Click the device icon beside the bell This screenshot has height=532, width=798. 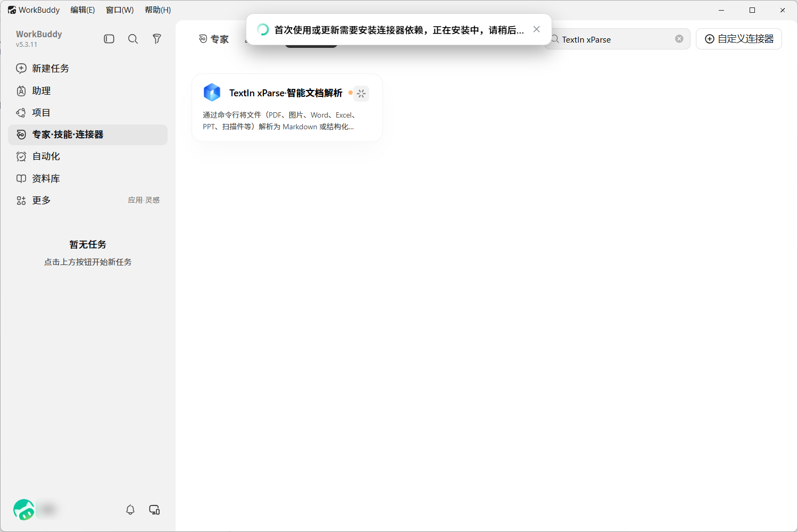coord(155,510)
